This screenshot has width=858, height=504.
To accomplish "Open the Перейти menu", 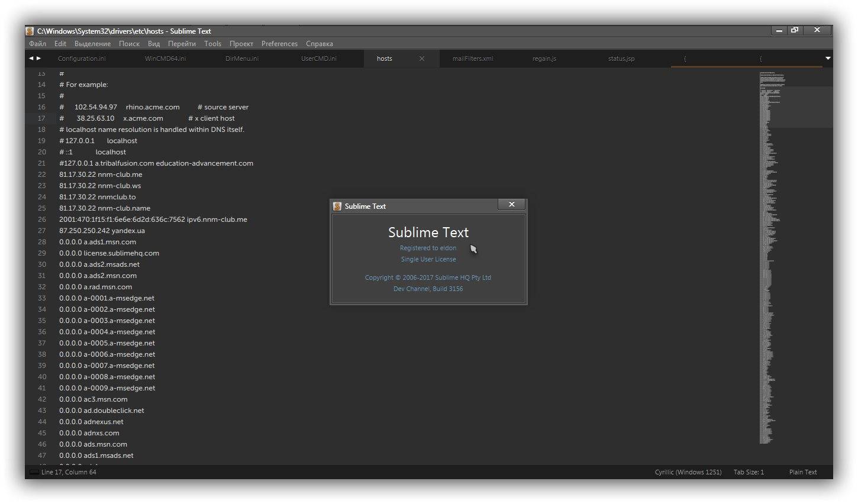I will pyautogui.click(x=182, y=44).
